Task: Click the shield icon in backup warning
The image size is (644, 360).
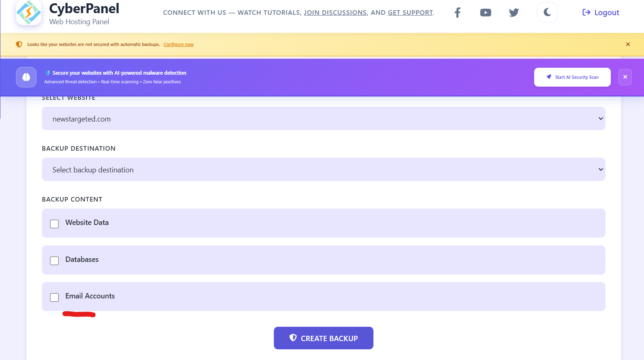Action: (x=19, y=44)
